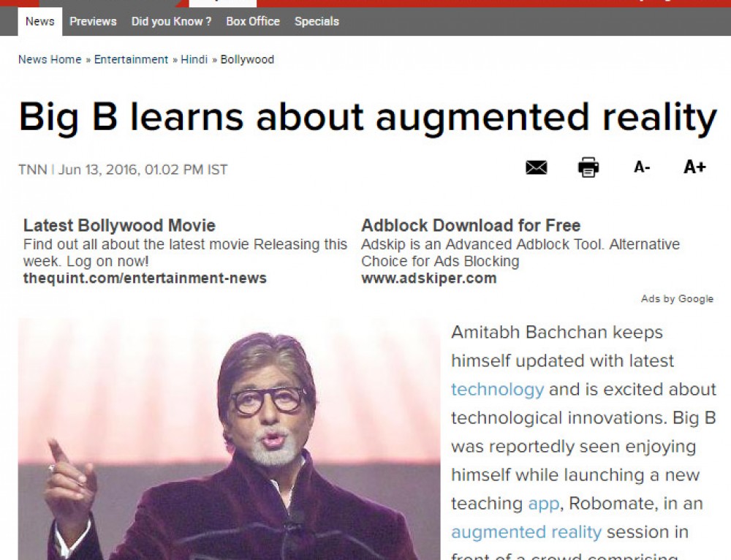
Task: Visit thequint.com/entertainment-news ad link
Action: coord(145,278)
